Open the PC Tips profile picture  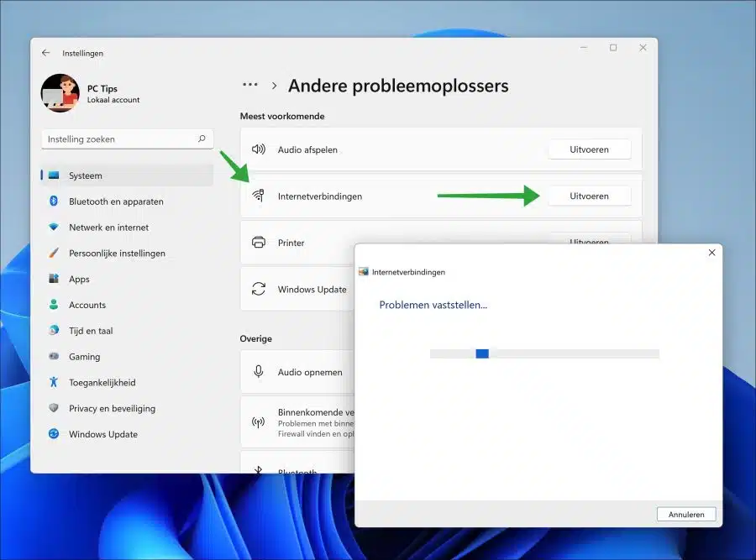60,93
